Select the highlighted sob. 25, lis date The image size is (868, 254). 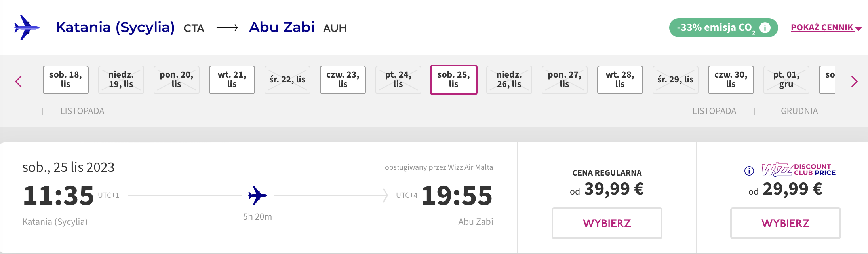point(454,80)
